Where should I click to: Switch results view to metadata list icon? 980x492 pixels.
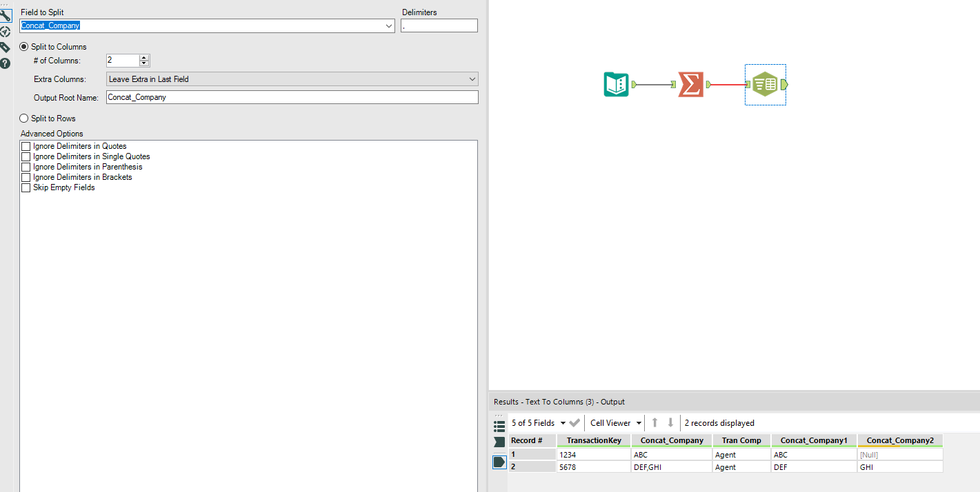pos(499,425)
